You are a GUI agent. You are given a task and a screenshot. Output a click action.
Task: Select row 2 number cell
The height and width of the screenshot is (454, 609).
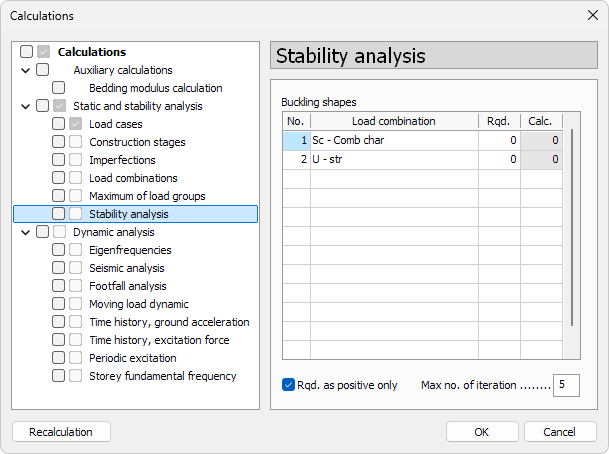click(x=296, y=160)
